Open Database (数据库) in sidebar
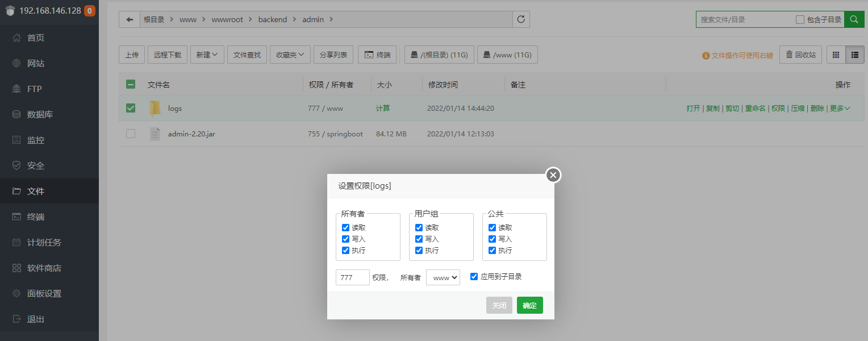This screenshot has height=341, width=868. tap(40, 114)
